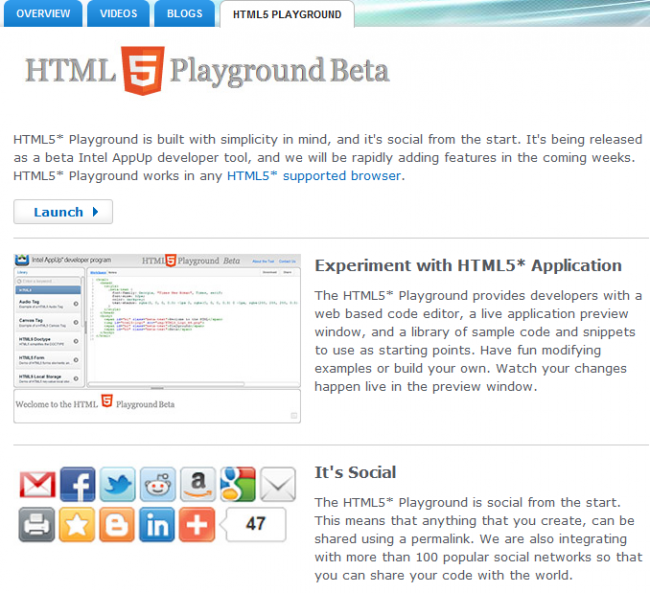Go to the Blogs tab
This screenshot has width=650, height=593.
click(x=184, y=13)
